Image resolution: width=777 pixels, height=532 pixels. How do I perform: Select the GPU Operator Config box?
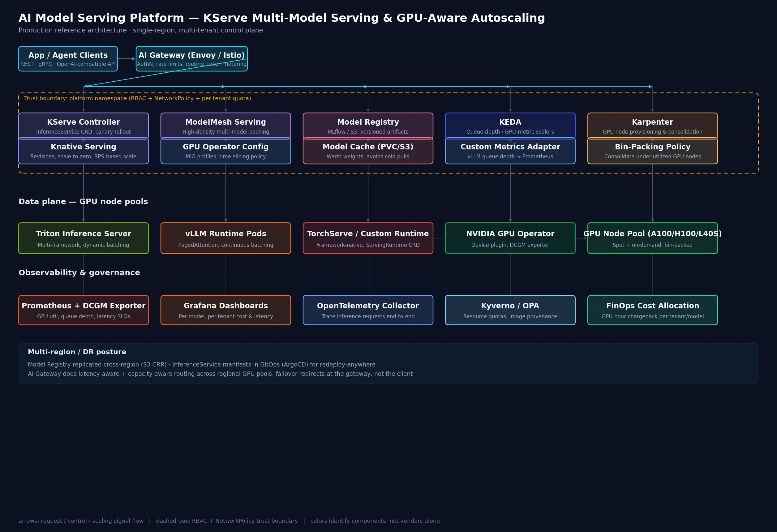226,151
